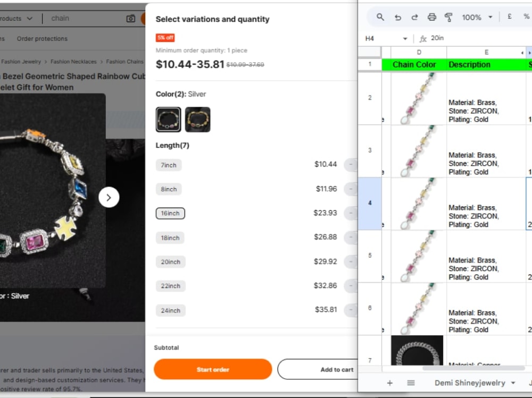Activate the paint format tool

(x=448, y=18)
